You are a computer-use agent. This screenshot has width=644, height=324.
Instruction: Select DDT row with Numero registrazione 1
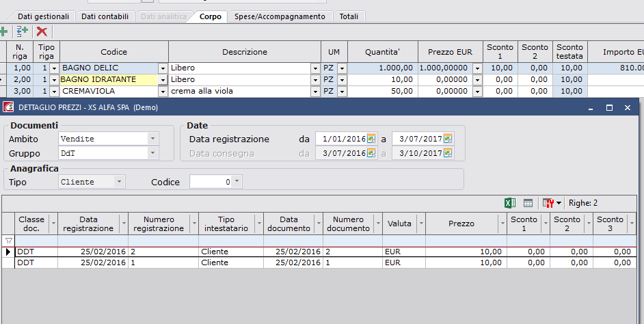pos(103,263)
